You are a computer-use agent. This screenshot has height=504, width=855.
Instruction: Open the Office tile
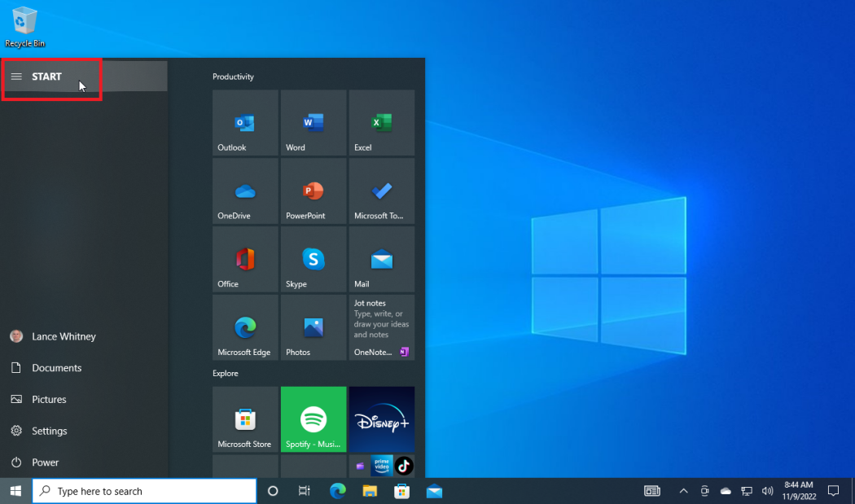click(x=245, y=259)
